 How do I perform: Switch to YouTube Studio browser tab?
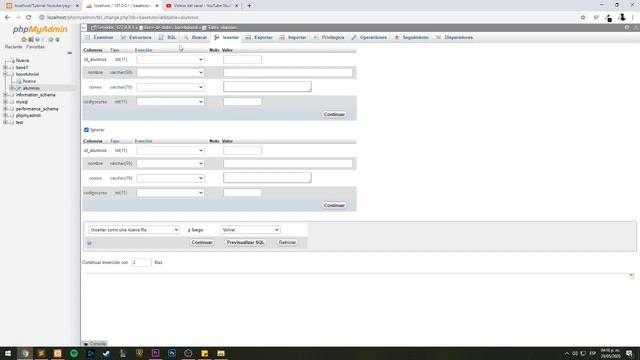202,6
